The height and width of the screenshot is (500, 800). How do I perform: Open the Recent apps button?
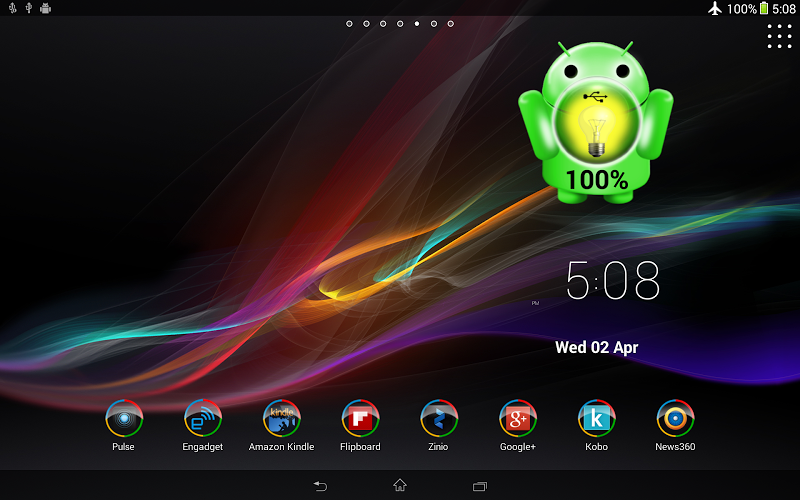tap(480, 486)
